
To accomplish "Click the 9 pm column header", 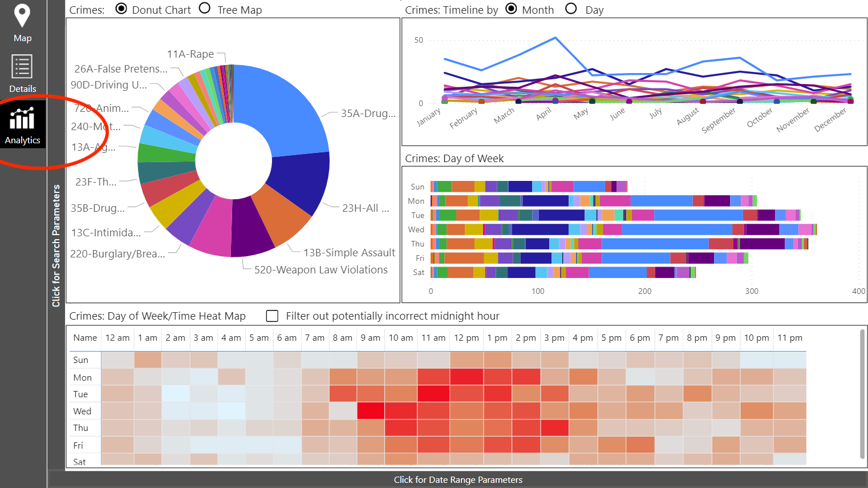I will pos(725,338).
